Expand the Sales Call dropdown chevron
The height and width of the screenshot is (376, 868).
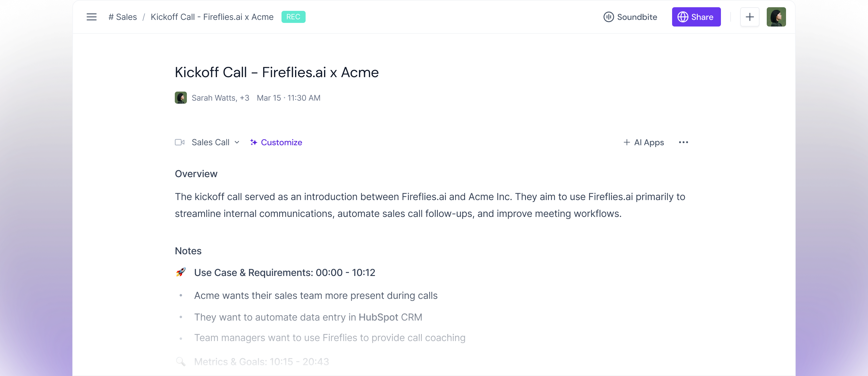(237, 142)
